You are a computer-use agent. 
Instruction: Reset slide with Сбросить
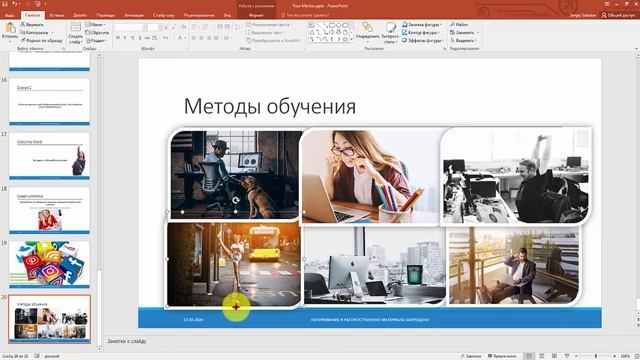tap(97, 33)
